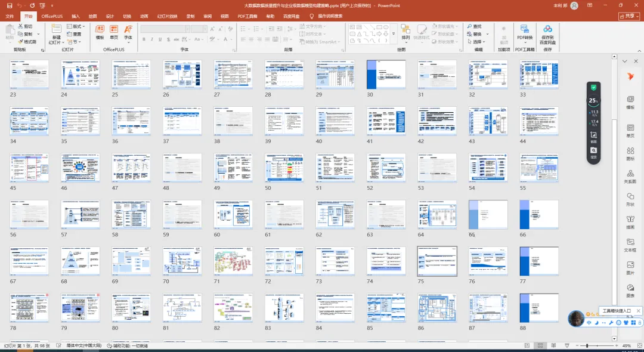Image resolution: width=644 pixels, height=352 pixels.
Task: Open the pictures (图片) sidebar panel
Action: 630,268
